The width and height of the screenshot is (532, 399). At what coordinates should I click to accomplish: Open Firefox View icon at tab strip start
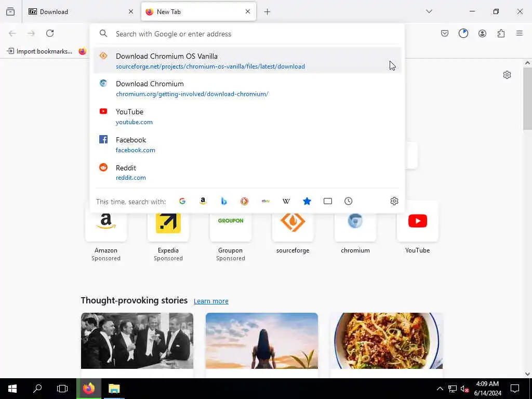10,11
